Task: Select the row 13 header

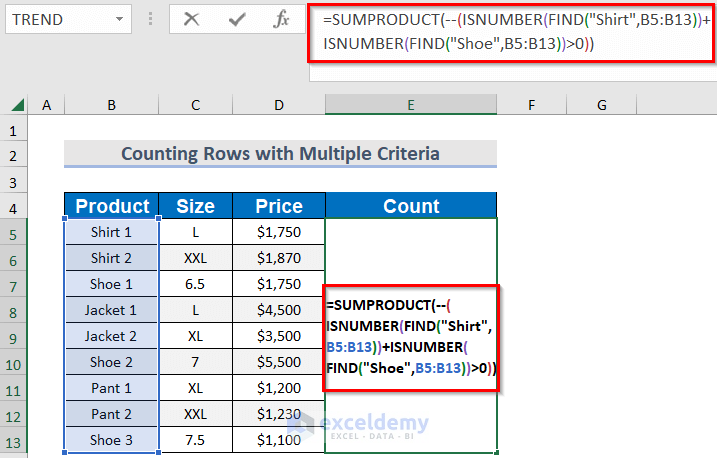Action: pos(14,440)
